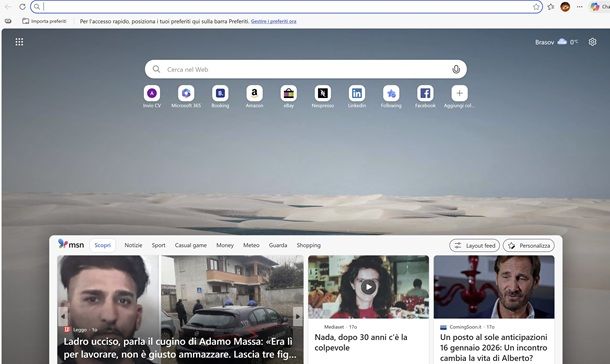The width and height of the screenshot is (610, 364).
Task: Click the Mediaset source label
Action: [x=334, y=327]
